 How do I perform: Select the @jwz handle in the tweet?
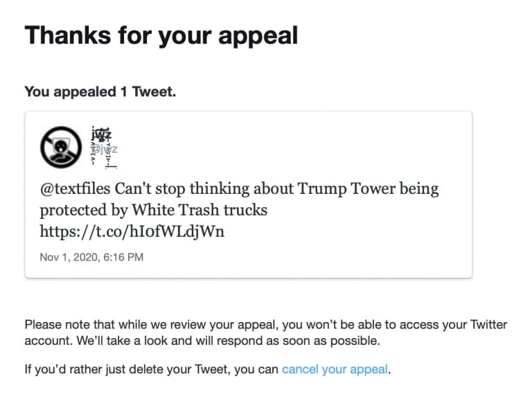pyautogui.click(x=105, y=150)
